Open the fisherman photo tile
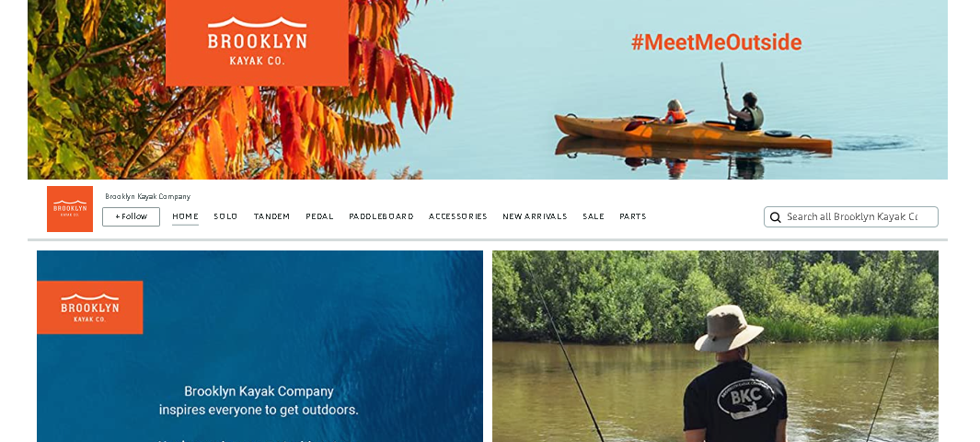The height and width of the screenshot is (442, 980). click(715, 346)
